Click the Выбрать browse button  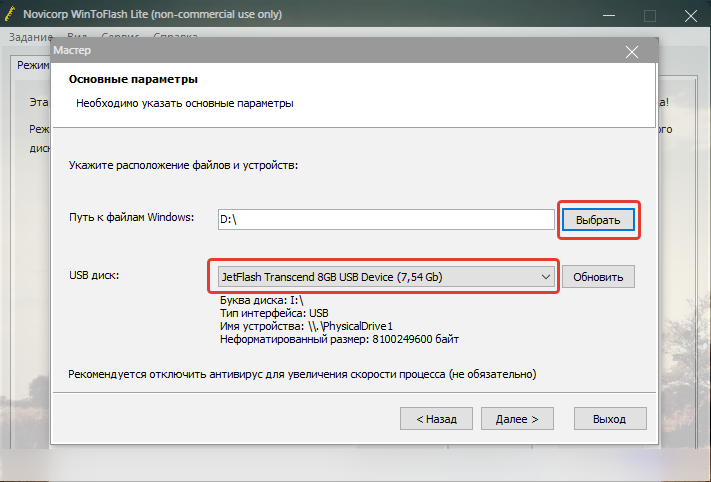tap(598, 220)
